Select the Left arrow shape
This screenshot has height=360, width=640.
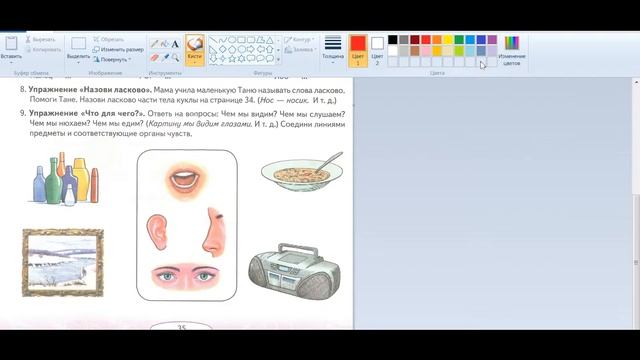[x=260, y=49]
